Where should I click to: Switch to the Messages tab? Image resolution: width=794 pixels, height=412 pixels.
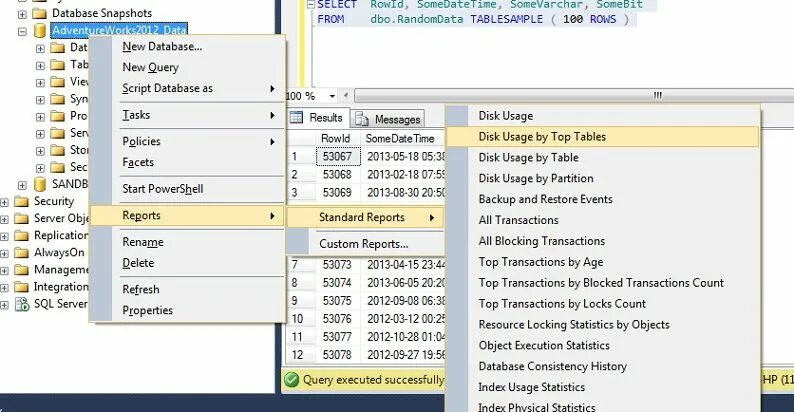388,119
